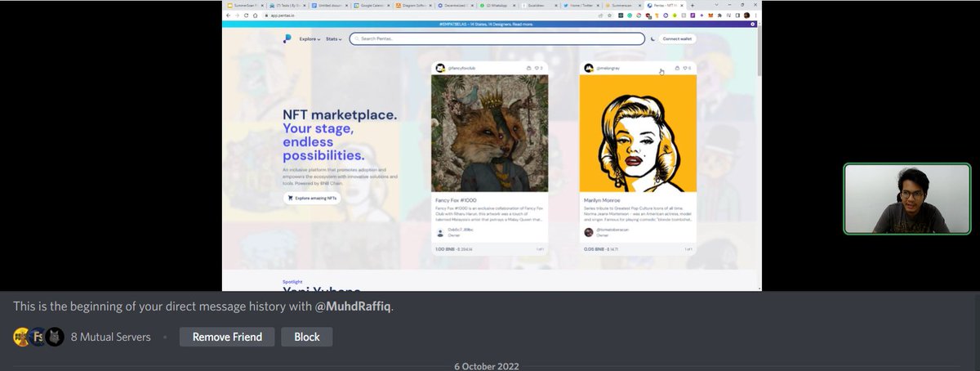The image size is (980, 371).
Task: Click the MetaMask fox extension icon
Action: point(710,15)
